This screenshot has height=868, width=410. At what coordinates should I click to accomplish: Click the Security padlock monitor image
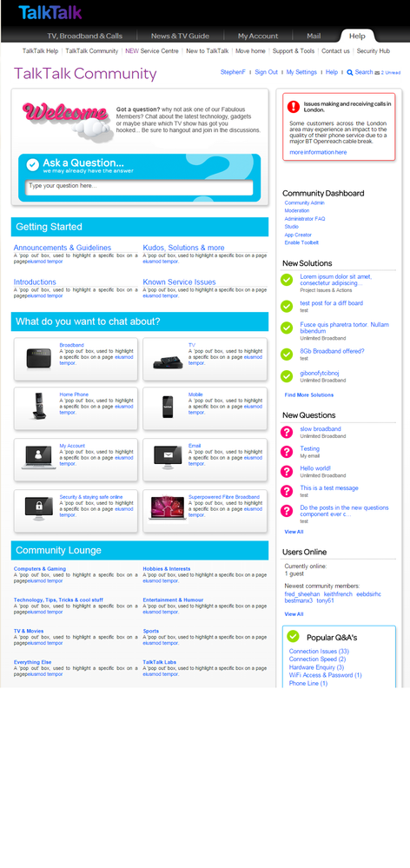tap(39, 508)
